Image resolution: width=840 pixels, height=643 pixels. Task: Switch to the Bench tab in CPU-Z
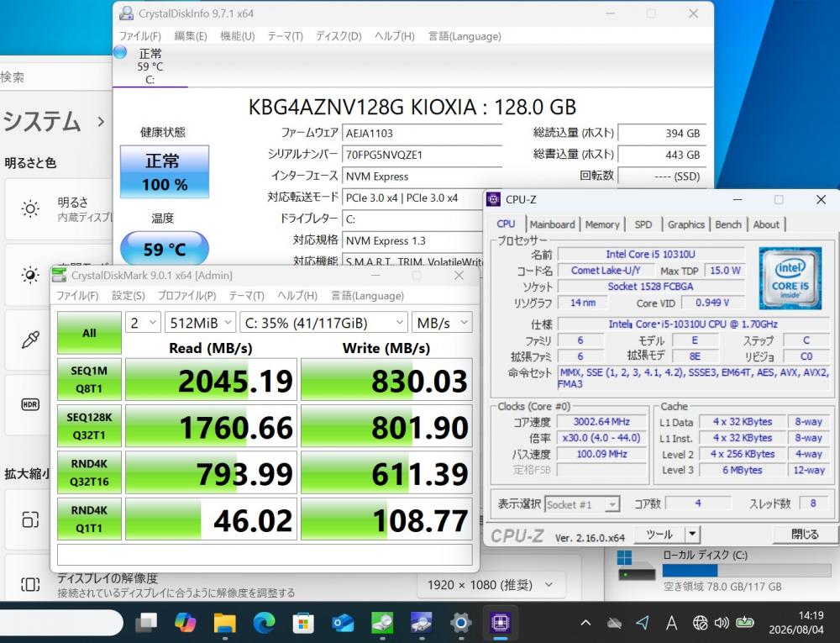pyautogui.click(x=728, y=224)
